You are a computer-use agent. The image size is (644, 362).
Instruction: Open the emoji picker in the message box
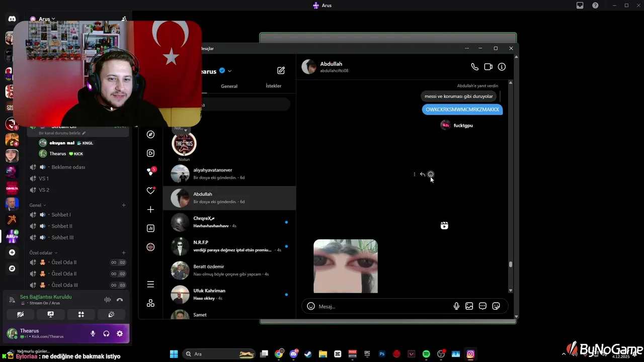(311, 306)
